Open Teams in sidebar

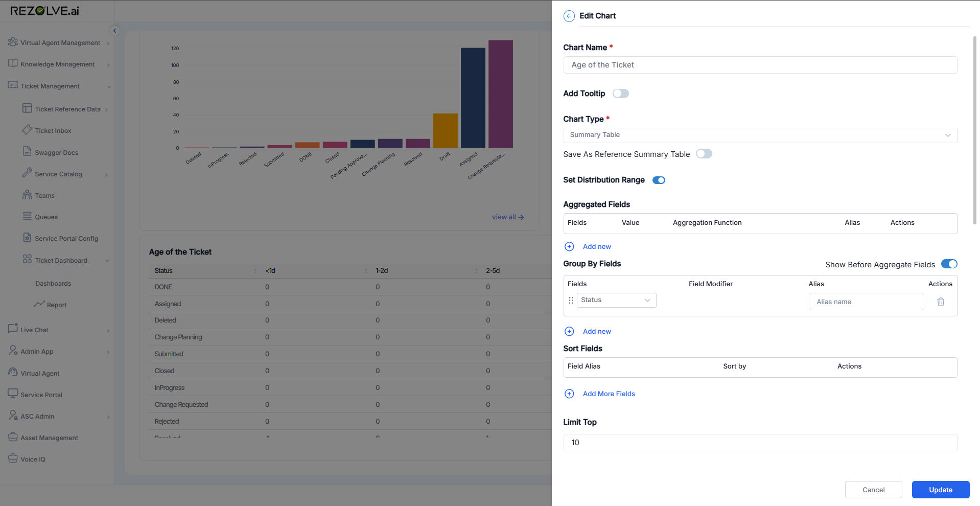point(44,195)
